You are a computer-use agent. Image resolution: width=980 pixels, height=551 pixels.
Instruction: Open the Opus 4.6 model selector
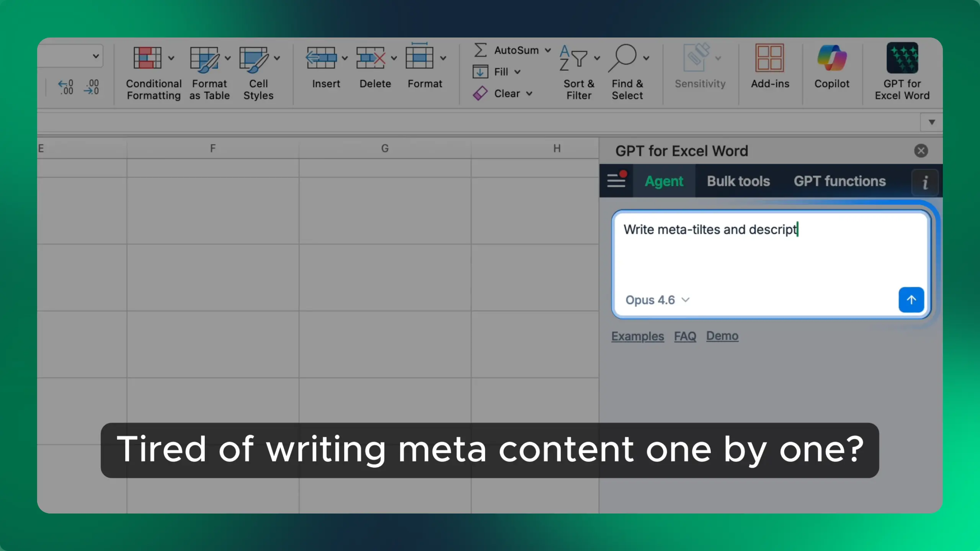point(657,300)
